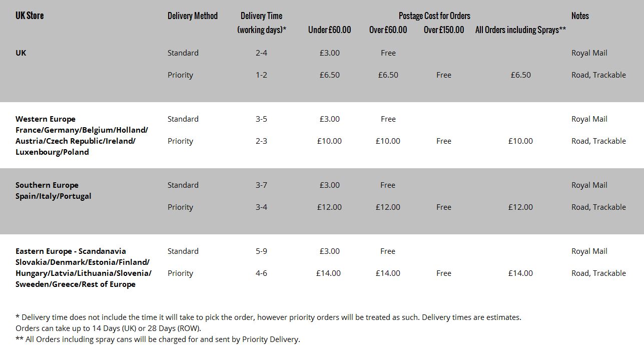The width and height of the screenshot is (644, 355).
Task: Click the £6.50 spray orders cost for UK
Action: coord(520,75)
